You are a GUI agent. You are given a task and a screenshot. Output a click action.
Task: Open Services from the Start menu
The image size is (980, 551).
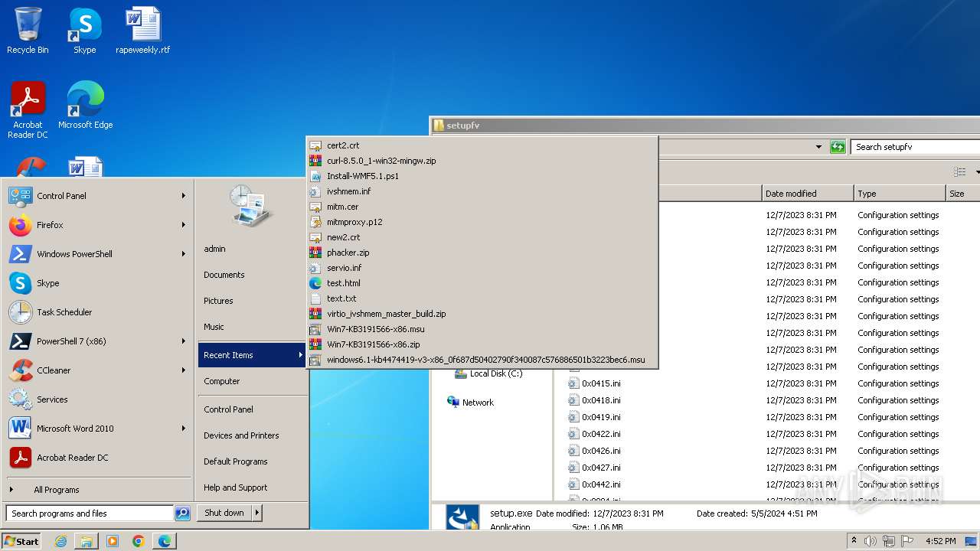point(97,399)
